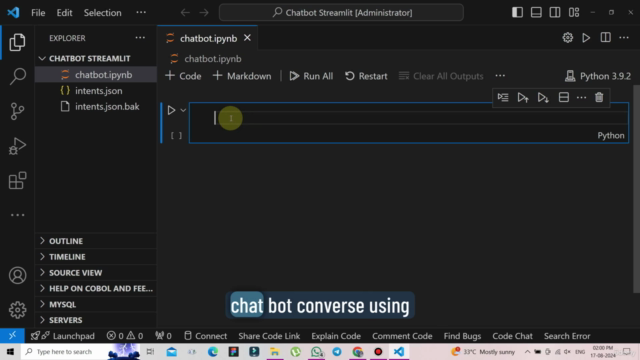Click Run by Line cell toolbar icon
The width and height of the screenshot is (640, 360).
pyautogui.click(x=503, y=98)
